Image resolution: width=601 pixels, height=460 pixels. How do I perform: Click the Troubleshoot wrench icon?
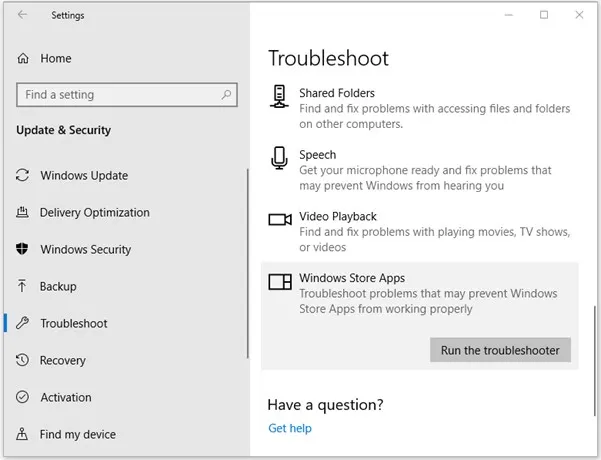pos(22,324)
